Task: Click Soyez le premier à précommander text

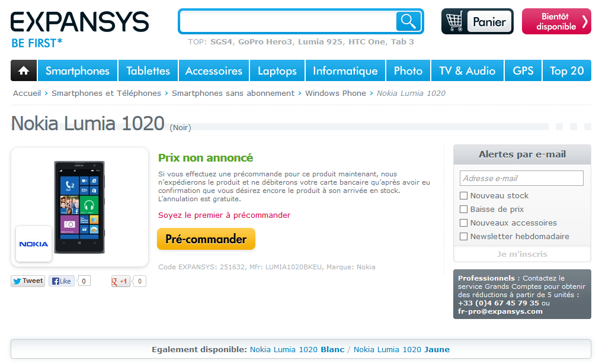Action: pyautogui.click(x=224, y=215)
